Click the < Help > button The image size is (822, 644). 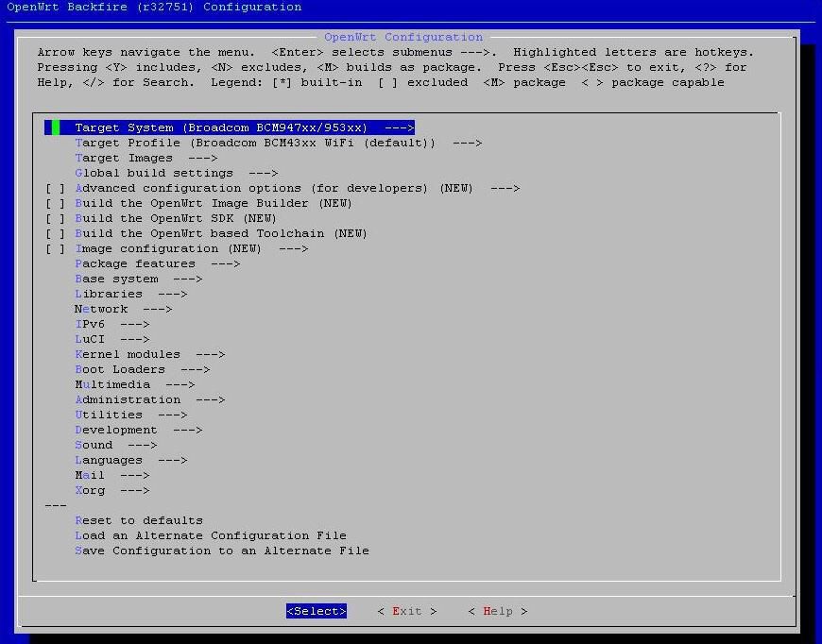tap(498, 612)
